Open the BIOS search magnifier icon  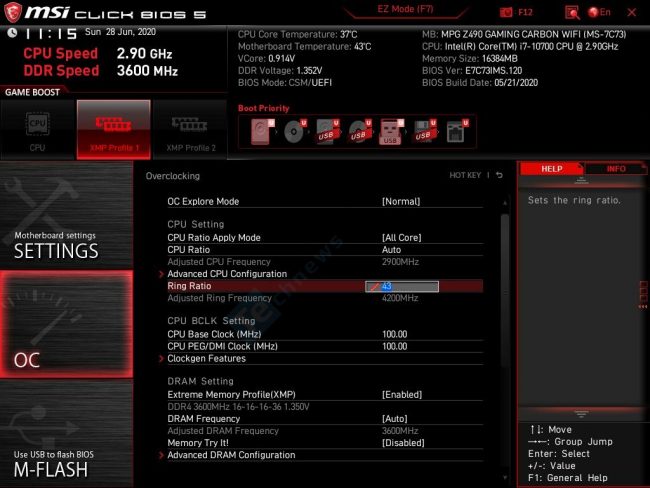click(572, 12)
